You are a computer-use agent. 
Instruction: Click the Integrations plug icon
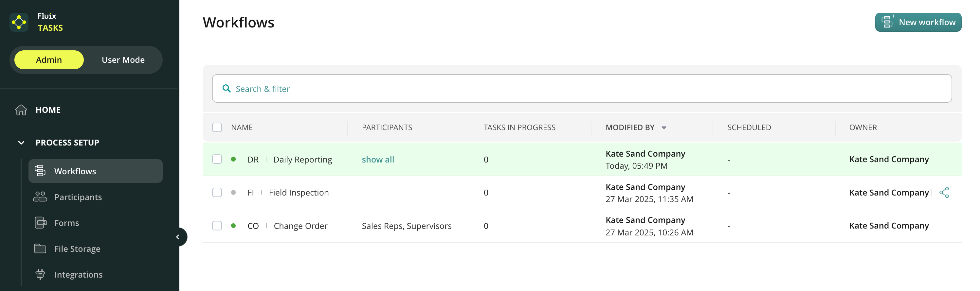coord(40,274)
